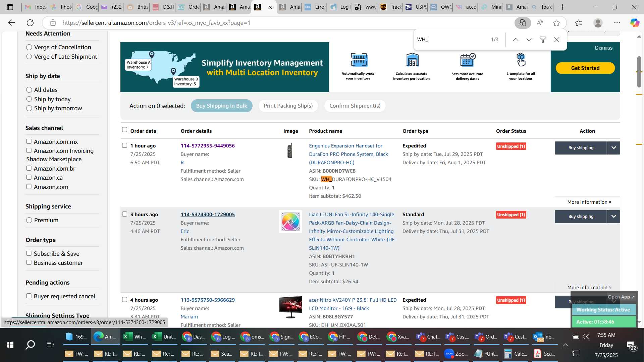
Task: Switch to the D&H browser tab
Action: point(162,7)
